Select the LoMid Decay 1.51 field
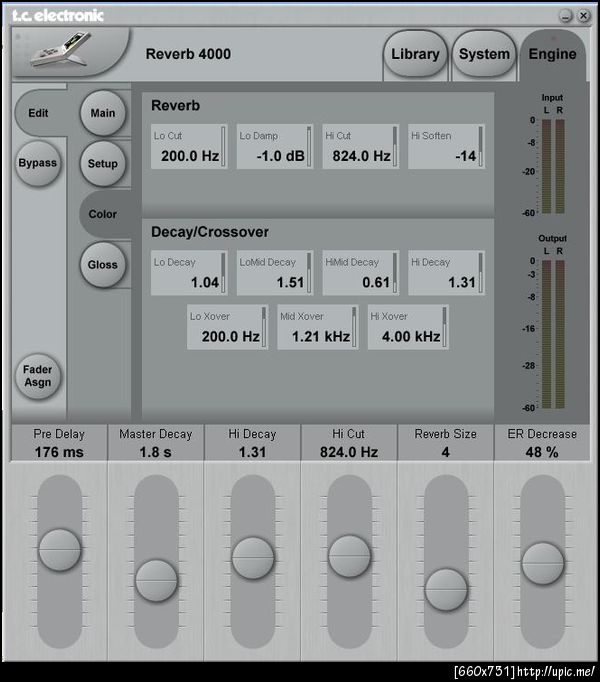This screenshot has height=682, width=600. 275,273
